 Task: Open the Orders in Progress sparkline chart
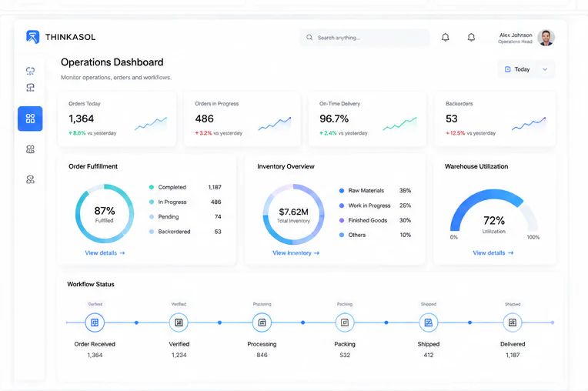tap(275, 124)
